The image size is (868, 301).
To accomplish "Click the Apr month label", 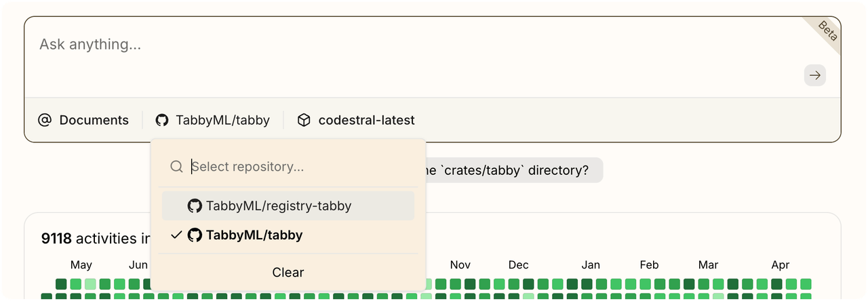I will 781,264.
